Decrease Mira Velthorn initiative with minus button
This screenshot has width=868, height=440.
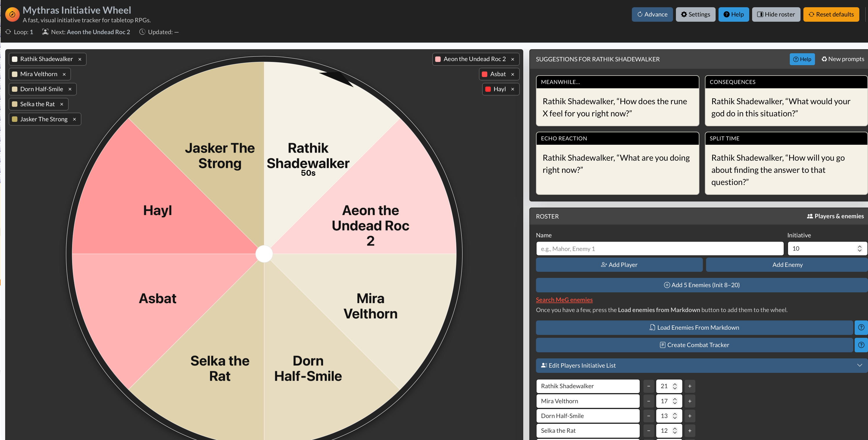pos(648,401)
